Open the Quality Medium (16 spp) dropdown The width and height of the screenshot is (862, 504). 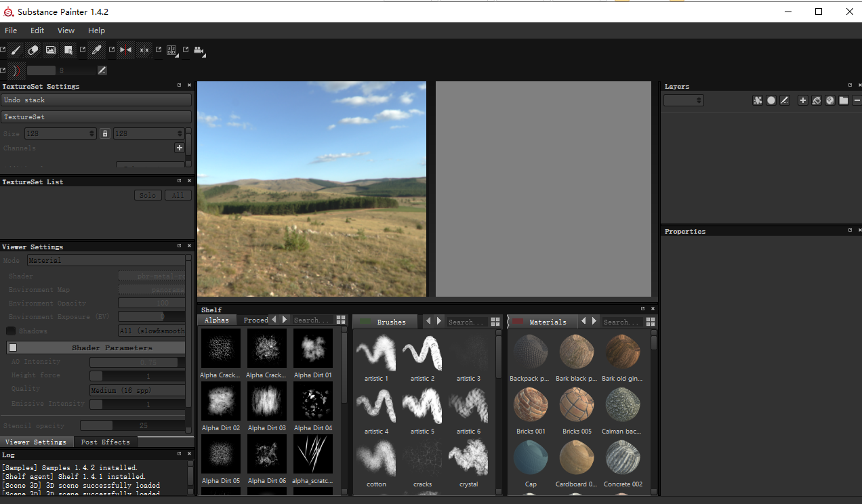click(x=138, y=390)
